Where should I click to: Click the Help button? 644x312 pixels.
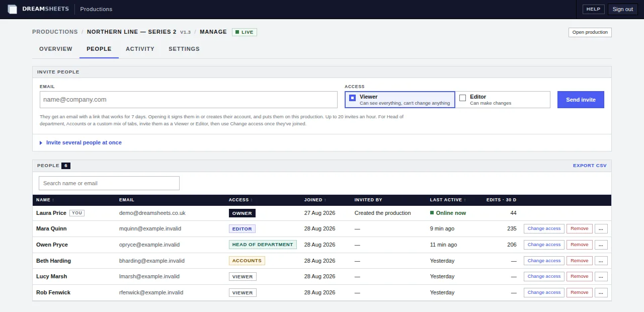[594, 9]
